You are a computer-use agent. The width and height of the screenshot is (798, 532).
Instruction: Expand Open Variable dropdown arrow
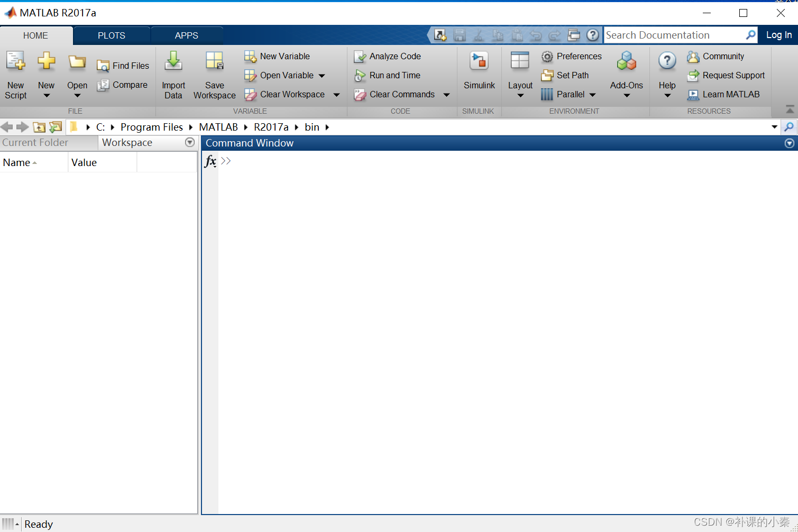pyautogui.click(x=322, y=76)
